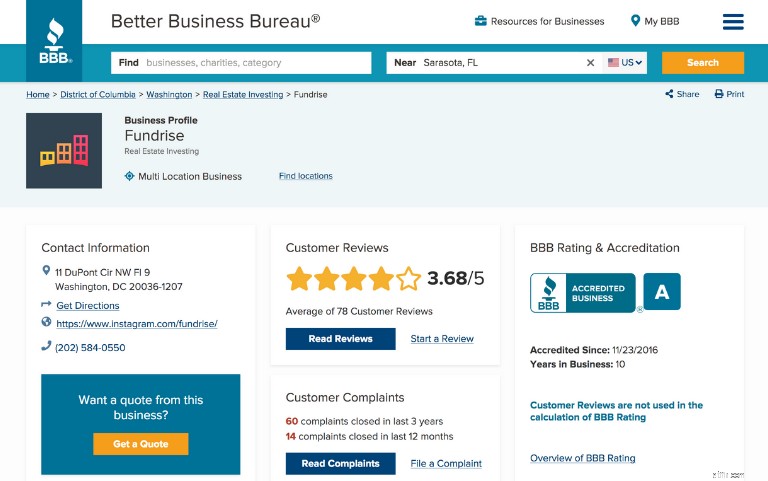Click the briefcase icon for business resources
This screenshot has height=481, width=768.
(480, 21)
